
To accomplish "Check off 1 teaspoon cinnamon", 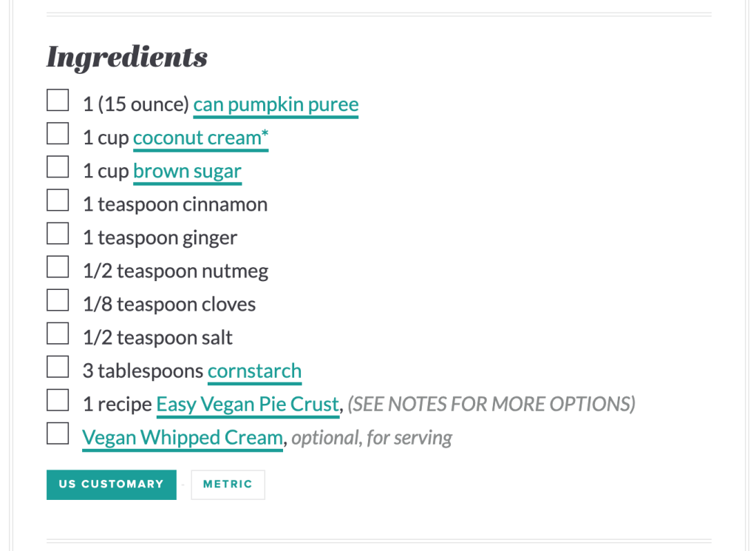I will point(58,200).
